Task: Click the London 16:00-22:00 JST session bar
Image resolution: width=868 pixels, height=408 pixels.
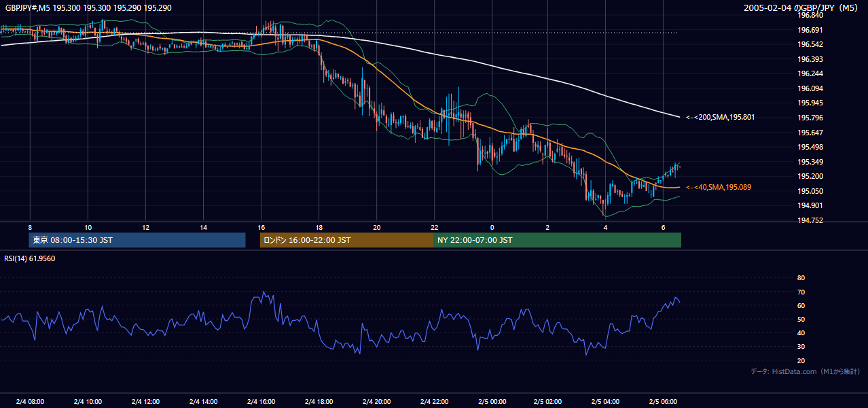Action: point(346,240)
